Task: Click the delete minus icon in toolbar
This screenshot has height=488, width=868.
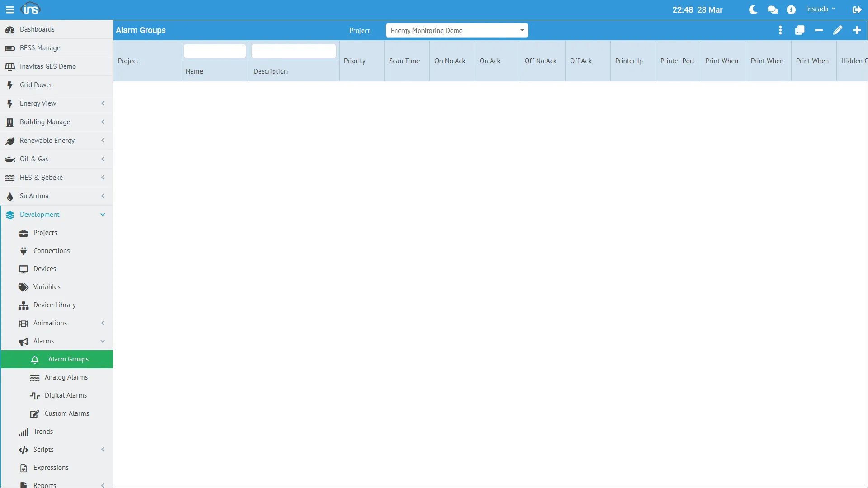Action: coord(818,30)
